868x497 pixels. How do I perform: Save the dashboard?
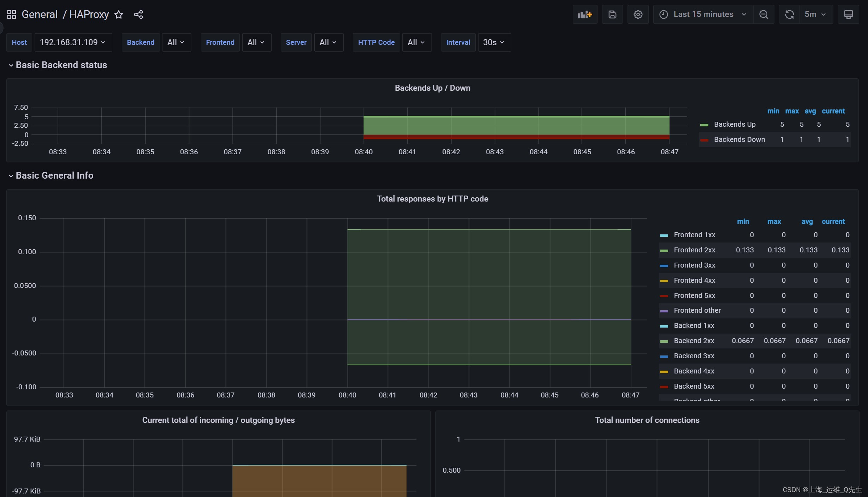point(612,14)
